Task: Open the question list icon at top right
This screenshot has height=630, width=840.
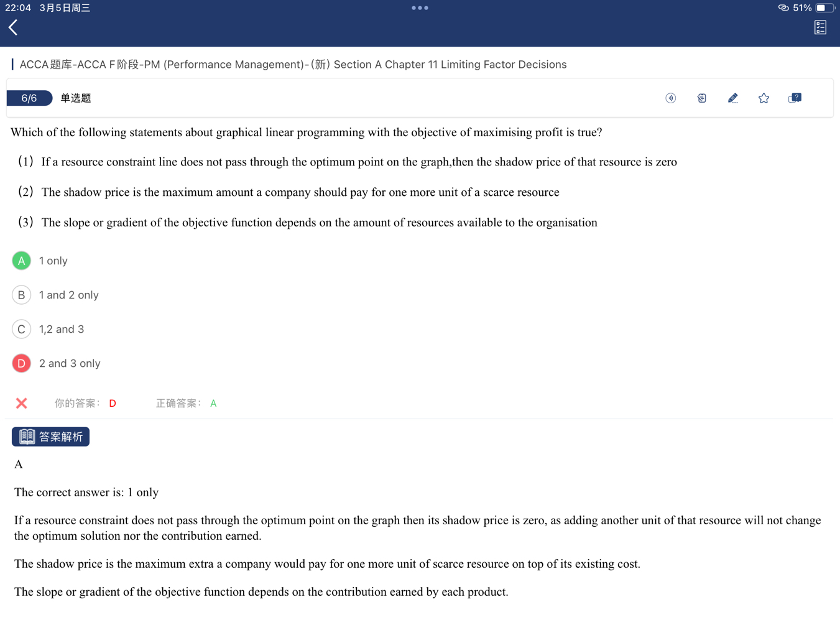Action: click(x=820, y=27)
